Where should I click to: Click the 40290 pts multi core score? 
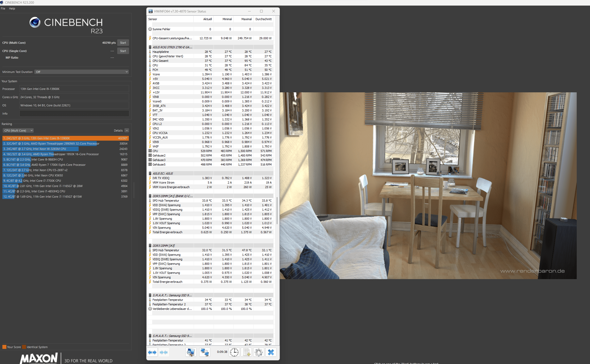[109, 43]
